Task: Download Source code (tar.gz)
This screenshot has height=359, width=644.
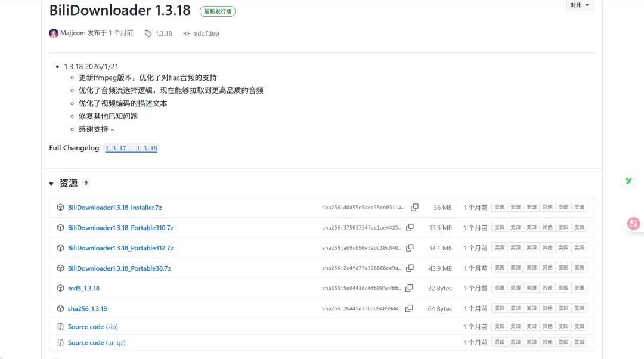Action: [97, 342]
